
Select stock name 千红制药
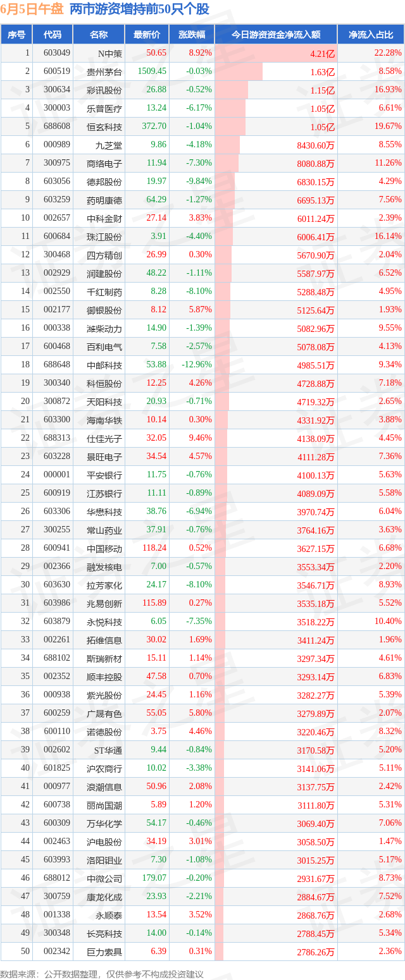coord(104,291)
